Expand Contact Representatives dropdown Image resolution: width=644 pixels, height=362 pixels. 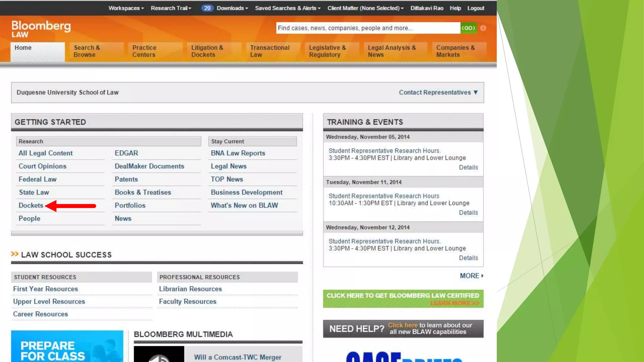pyautogui.click(x=438, y=92)
